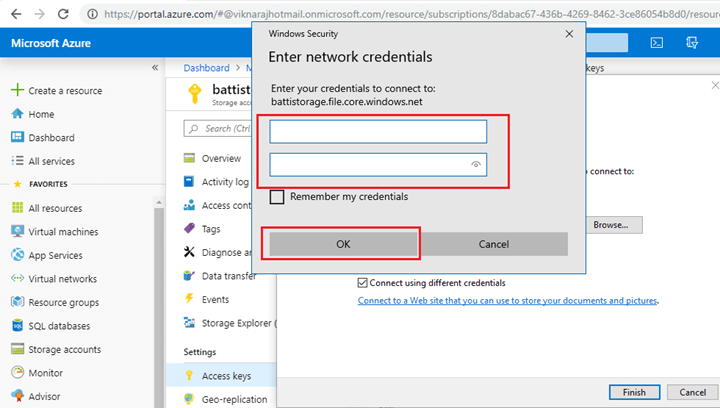Click the Diagnose wrench icon

[189, 252]
